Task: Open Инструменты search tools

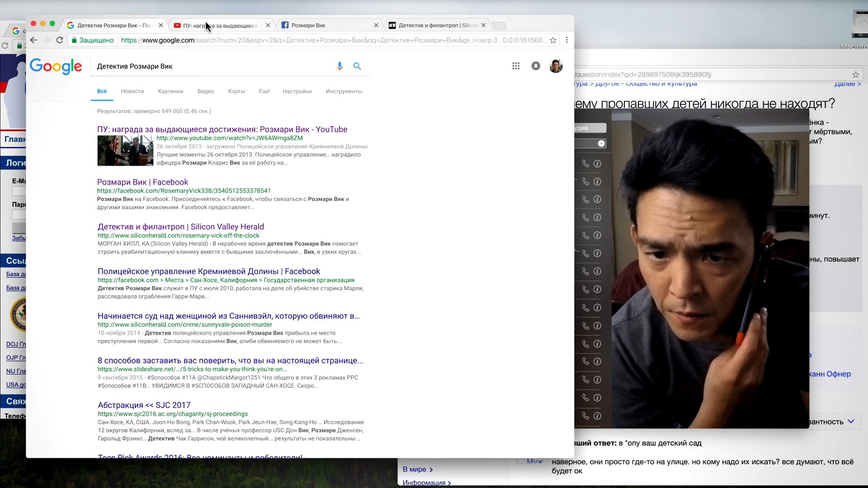Action: (344, 91)
